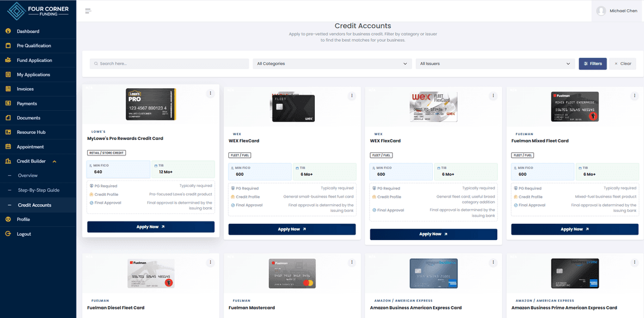Click the Search here input field

point(169,64)
